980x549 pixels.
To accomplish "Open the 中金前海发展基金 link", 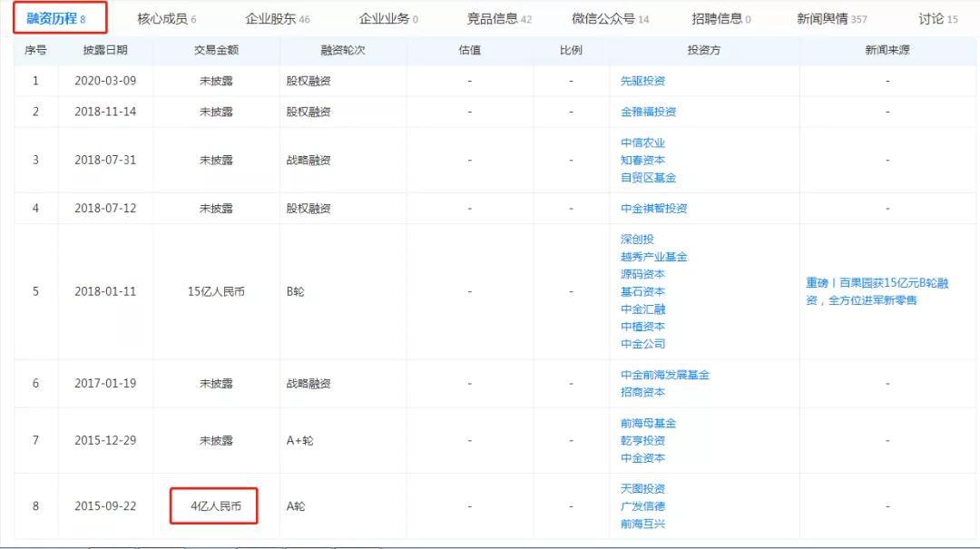I will pos(665,375).
